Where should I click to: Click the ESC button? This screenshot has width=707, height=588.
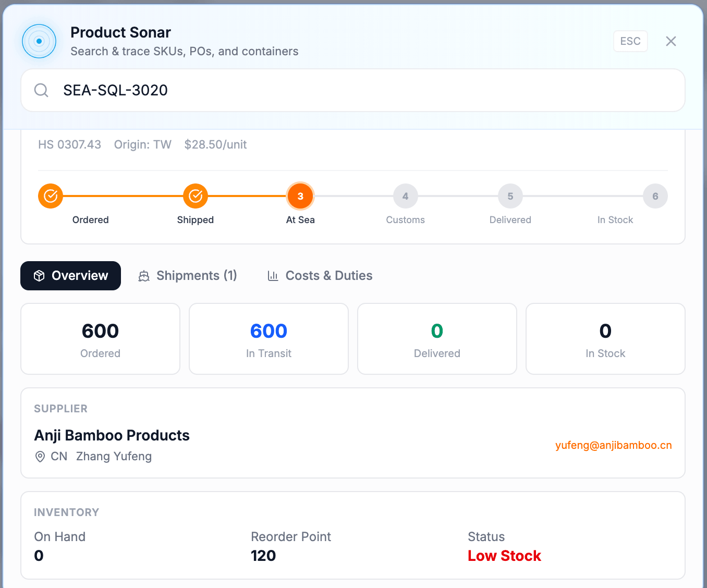point(630,41)
